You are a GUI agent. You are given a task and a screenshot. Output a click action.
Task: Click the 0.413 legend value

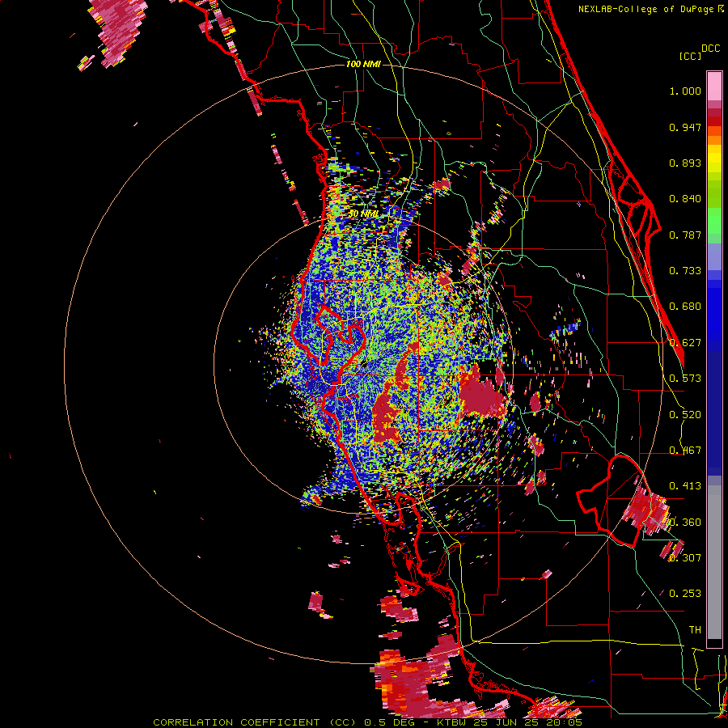coord(685,486)
